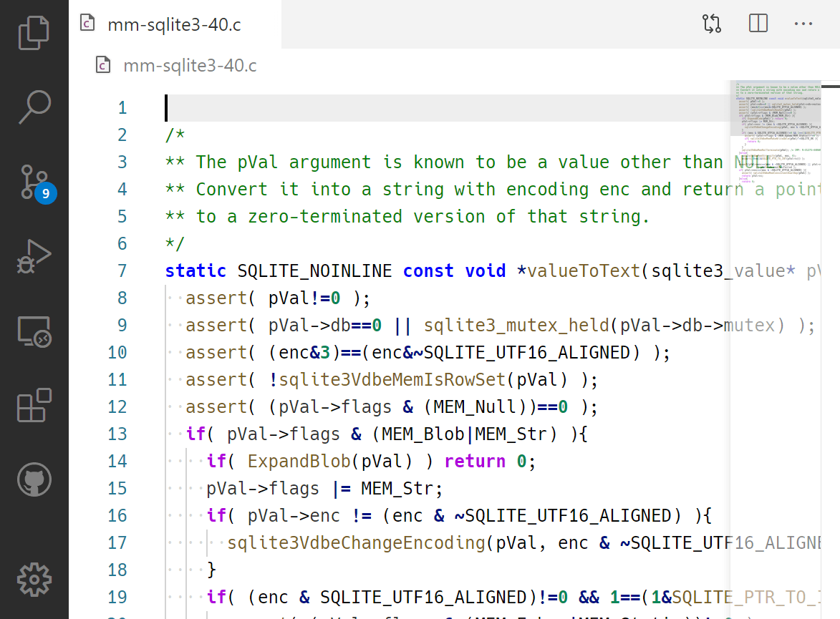
Task: Click line number 13 in the gutter
Action: [117, 434]
